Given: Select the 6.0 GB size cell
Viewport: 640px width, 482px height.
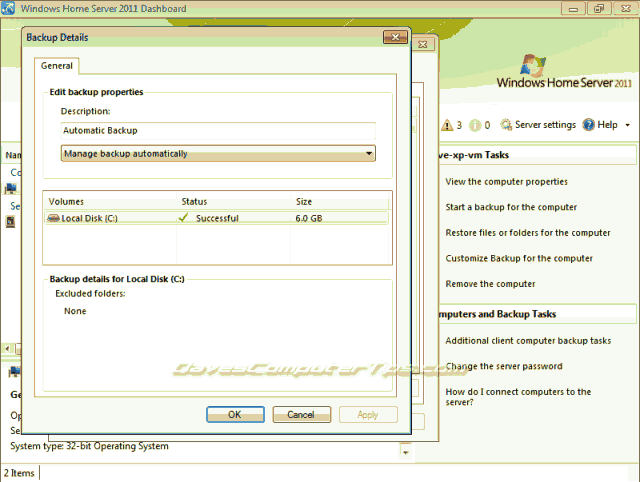Looking at the screenshot, I should [309, 218].
